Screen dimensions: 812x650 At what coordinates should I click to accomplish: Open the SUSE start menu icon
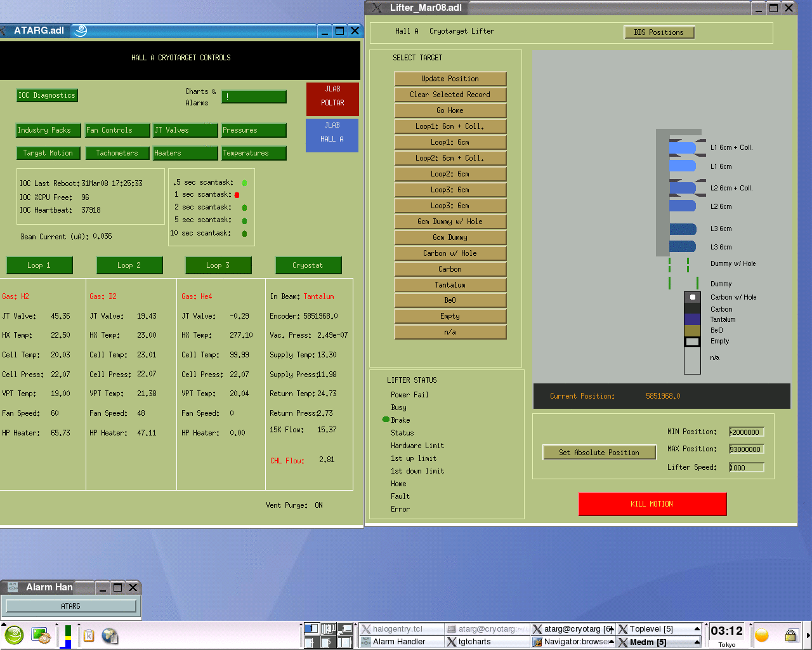click(x=14, y=635)
